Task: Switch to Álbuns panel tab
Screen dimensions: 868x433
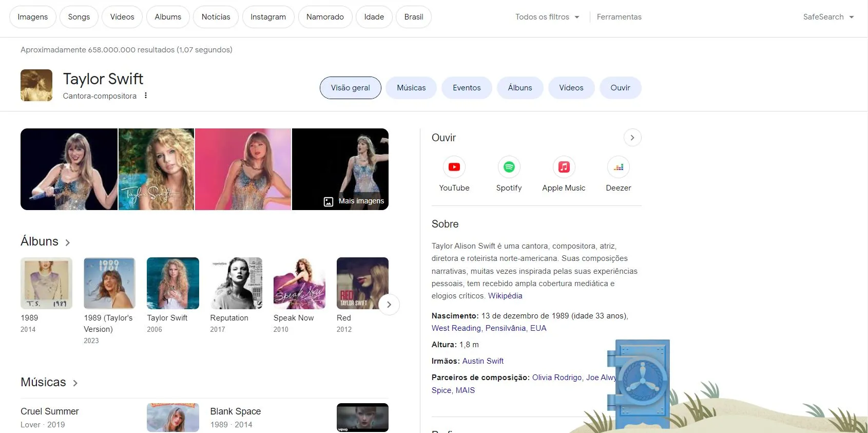Action: click(x=520, y=88)
